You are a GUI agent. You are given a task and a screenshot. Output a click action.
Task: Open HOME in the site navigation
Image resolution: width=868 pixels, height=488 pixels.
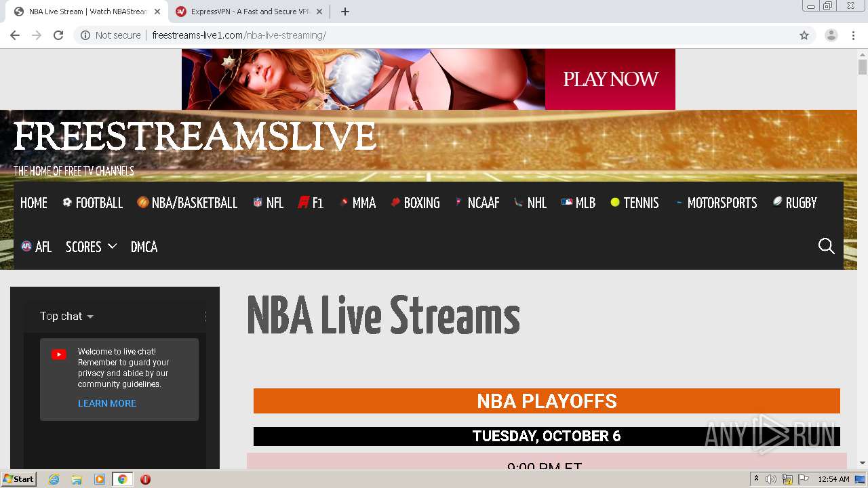point(34,203)
